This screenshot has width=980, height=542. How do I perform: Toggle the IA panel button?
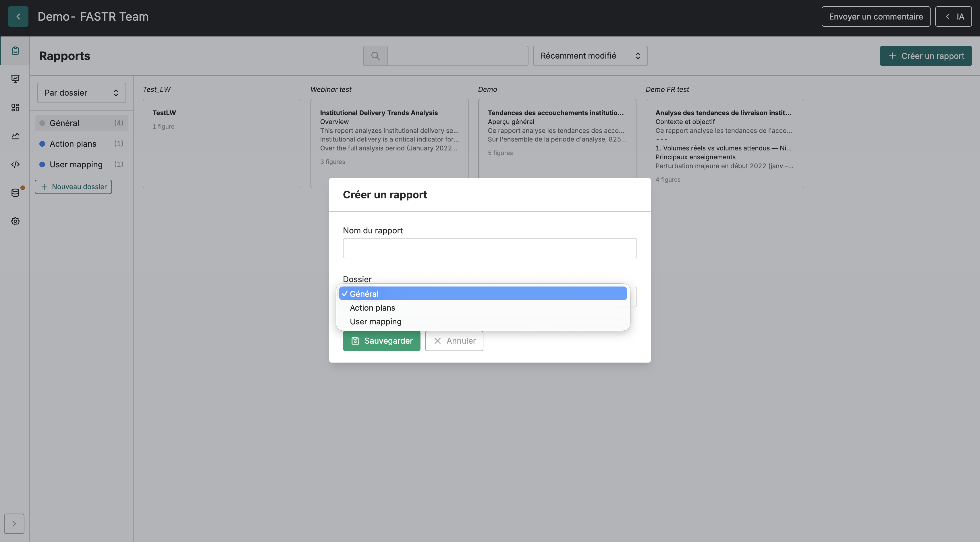[953, 16]
